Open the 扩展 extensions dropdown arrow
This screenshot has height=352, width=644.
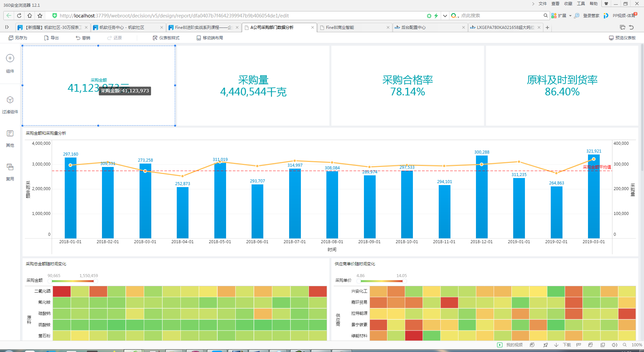pos(570,16)
